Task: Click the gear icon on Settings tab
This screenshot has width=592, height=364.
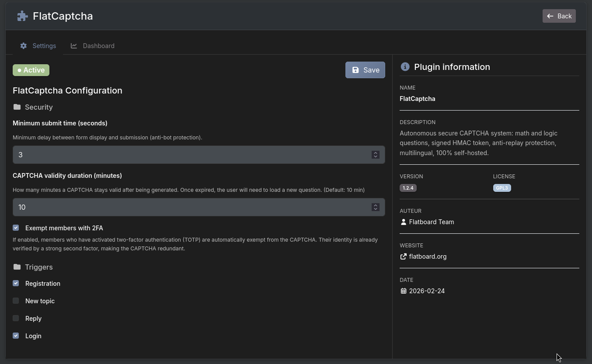Action: pyautogui.click(x=24, y=46)
